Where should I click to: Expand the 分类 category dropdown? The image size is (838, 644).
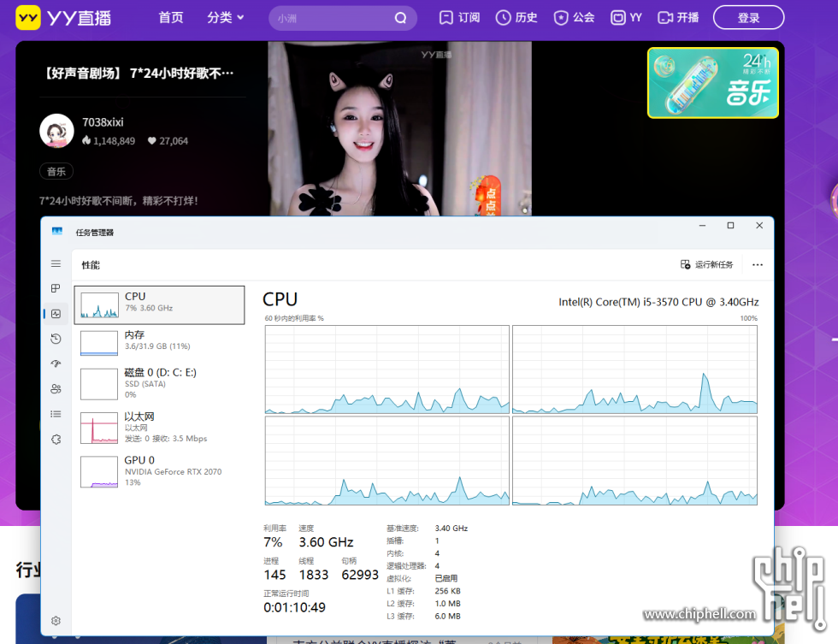point(225,17)
